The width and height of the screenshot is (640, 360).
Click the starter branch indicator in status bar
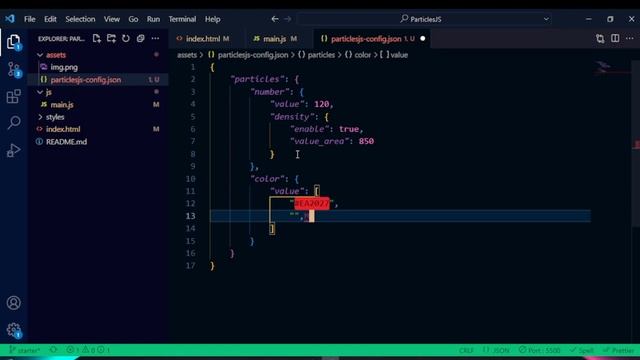point(24,350)
